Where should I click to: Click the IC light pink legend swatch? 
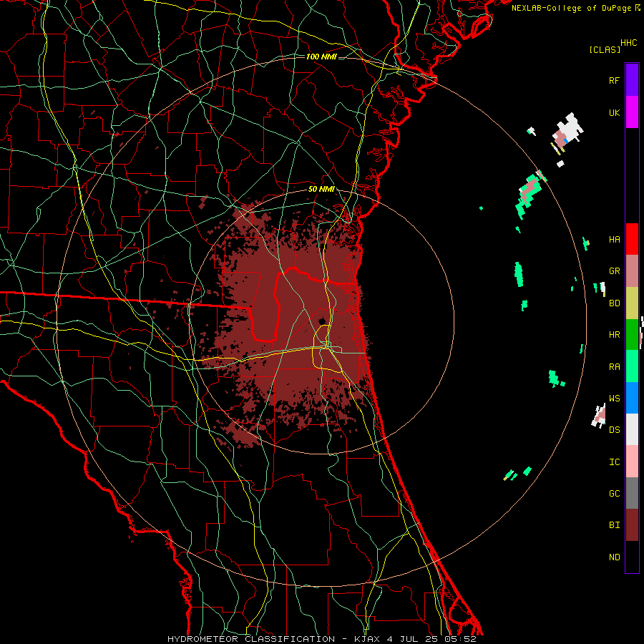[x=632, y=462]
